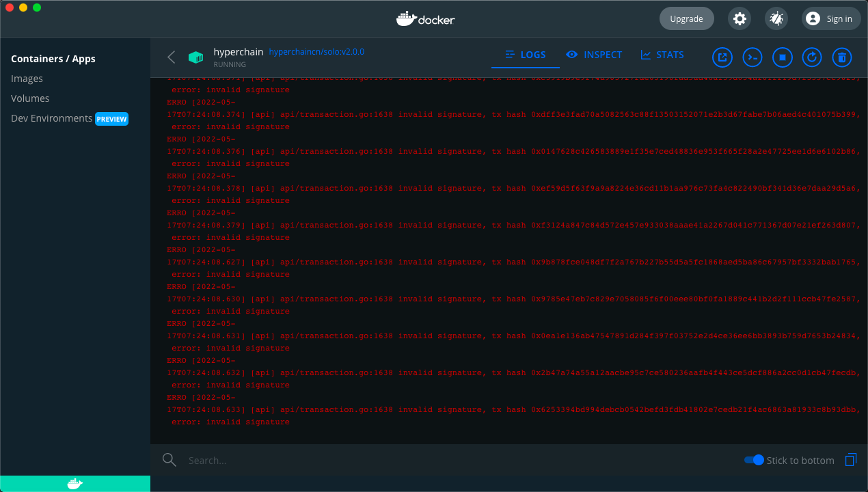868x492 pixels.
Task: Click the Sign in button
Action: click(830, 18)
